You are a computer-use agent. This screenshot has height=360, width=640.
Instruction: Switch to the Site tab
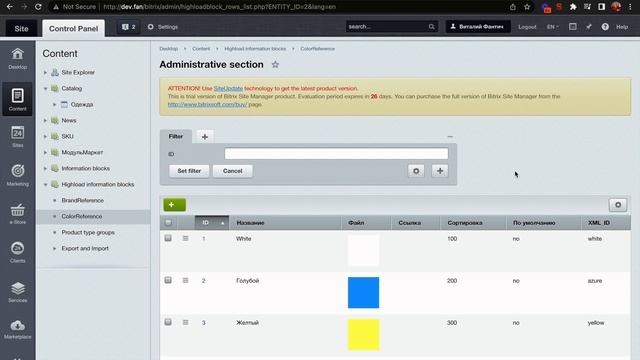[21, 29]
